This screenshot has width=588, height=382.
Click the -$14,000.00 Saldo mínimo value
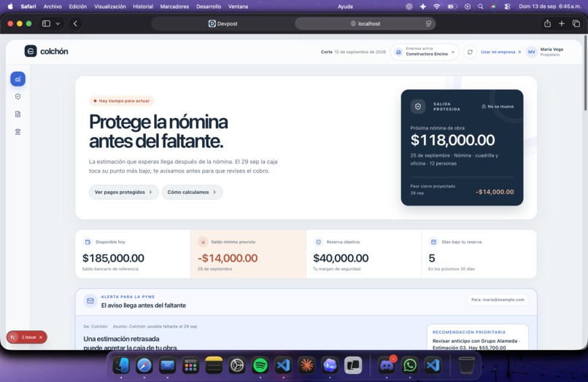click(228, 258)
